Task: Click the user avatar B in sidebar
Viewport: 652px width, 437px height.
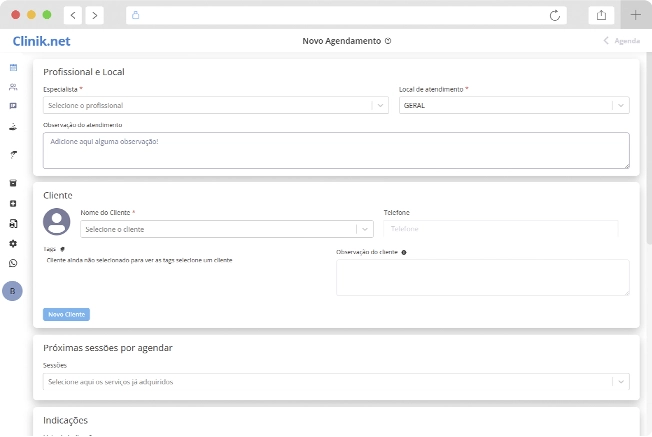Action: coord(13,290)
